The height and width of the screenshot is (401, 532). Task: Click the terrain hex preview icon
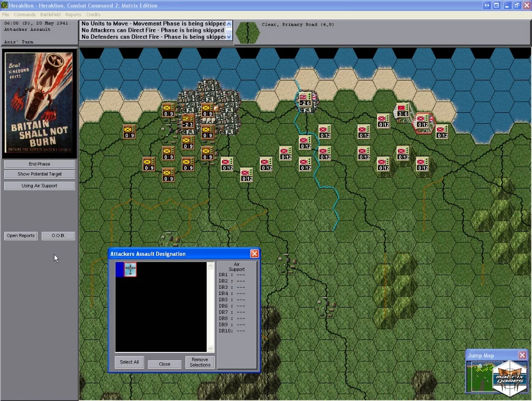(x=247, y=32)
